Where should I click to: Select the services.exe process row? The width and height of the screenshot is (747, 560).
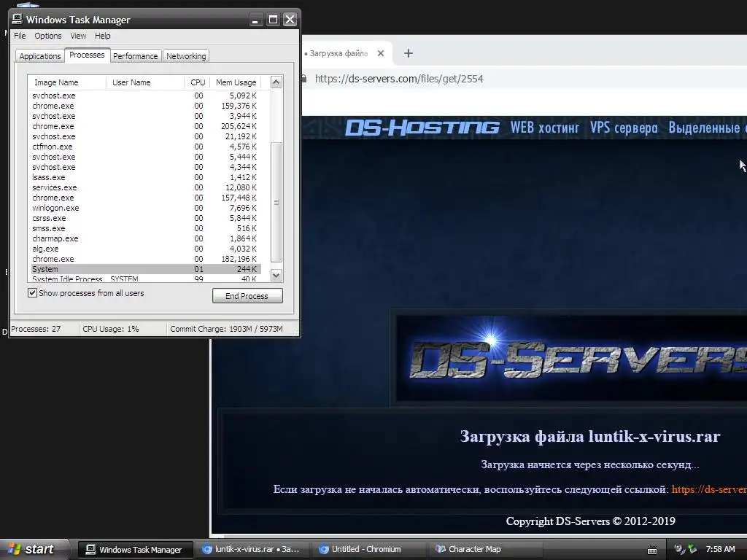[x=146, y=187]
